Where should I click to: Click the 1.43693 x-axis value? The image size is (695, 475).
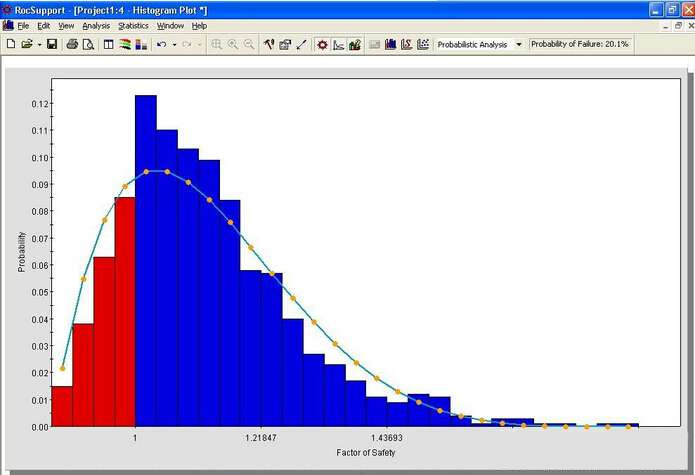coord(387,438)
